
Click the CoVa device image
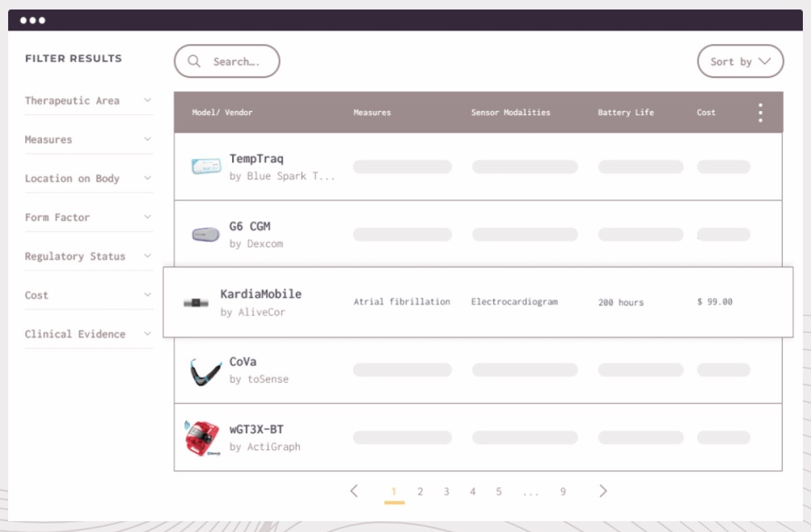click(x=205, y=372)
